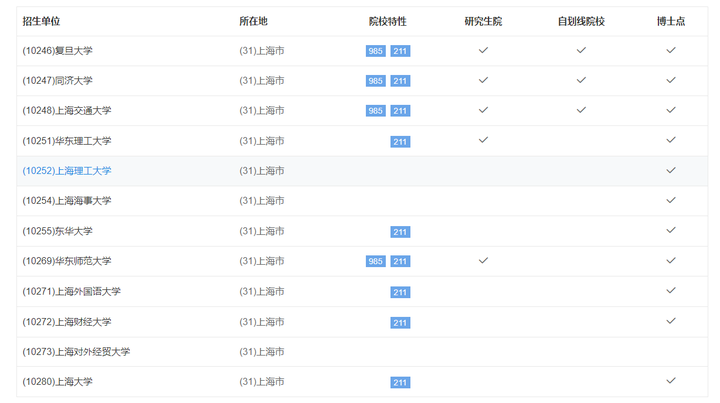Click the 985 badge for 复旦大学
The image size is (720, 403).
[375, 51]
